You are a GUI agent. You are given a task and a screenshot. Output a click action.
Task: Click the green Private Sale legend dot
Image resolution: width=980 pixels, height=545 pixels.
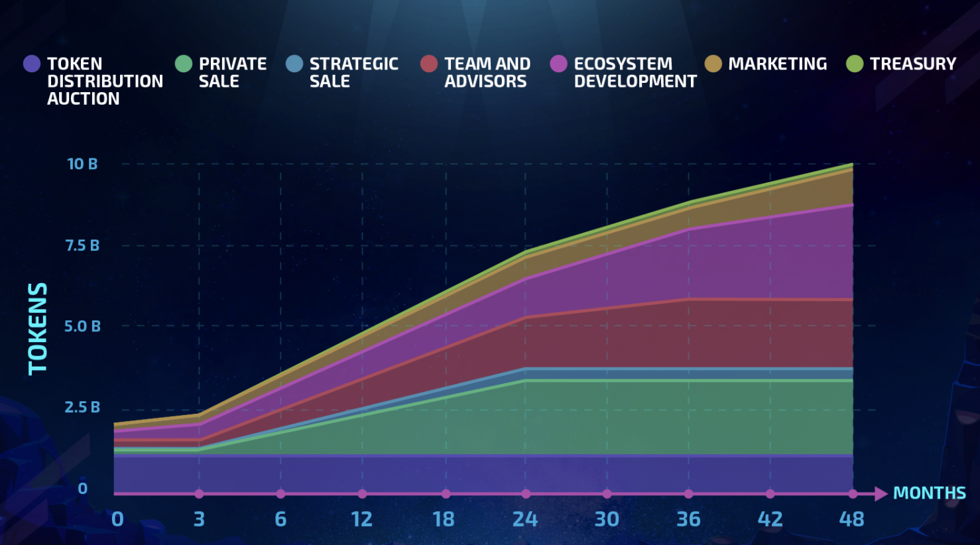pos(184,64)
